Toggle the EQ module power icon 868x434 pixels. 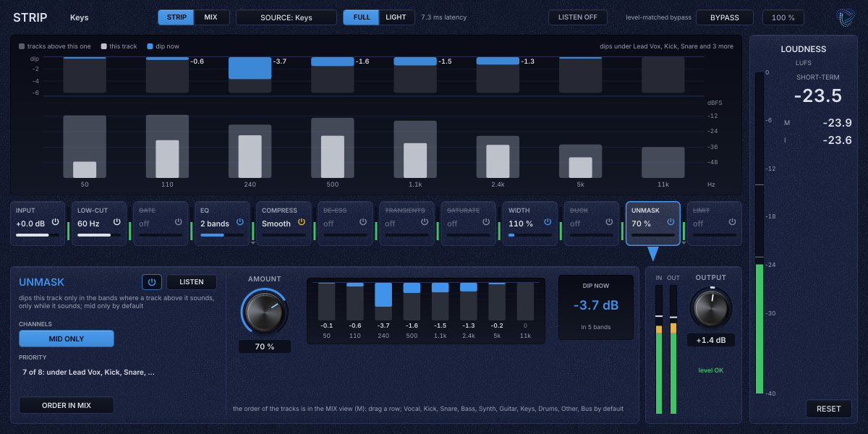click(x=239, y=223)
